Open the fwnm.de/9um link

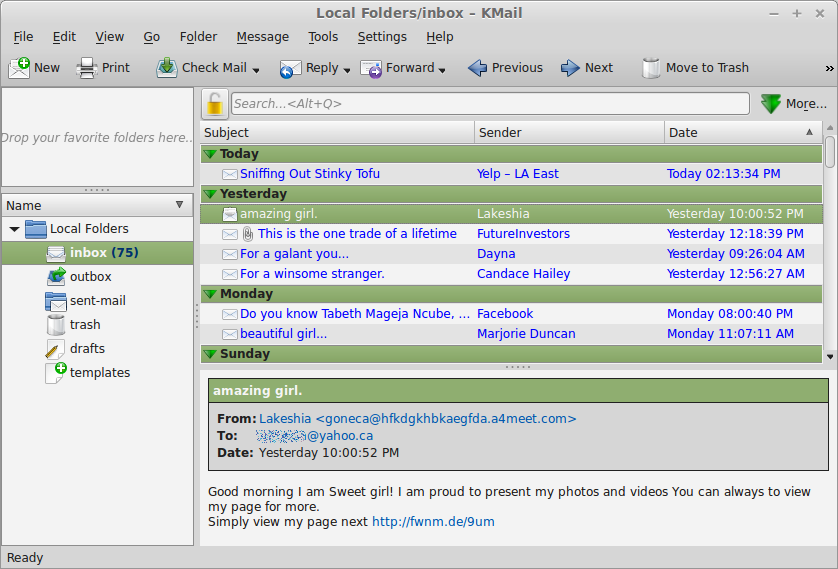tap(433, 522)
